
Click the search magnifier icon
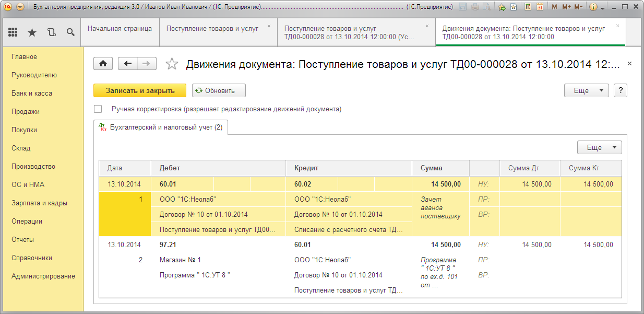coord(70,32)
